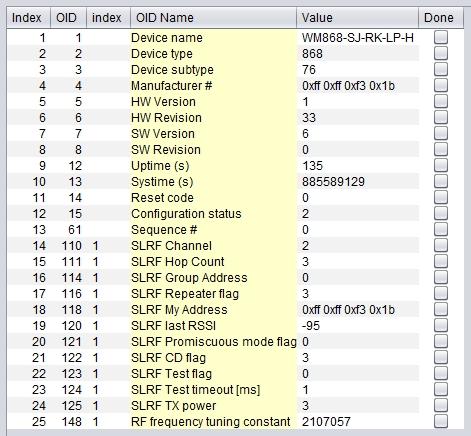Select Manufacturer # value 0xff 0xff 0xf3 0x1b
The width and height of the screenshot is (471, 436).
[x=348, y=86]
